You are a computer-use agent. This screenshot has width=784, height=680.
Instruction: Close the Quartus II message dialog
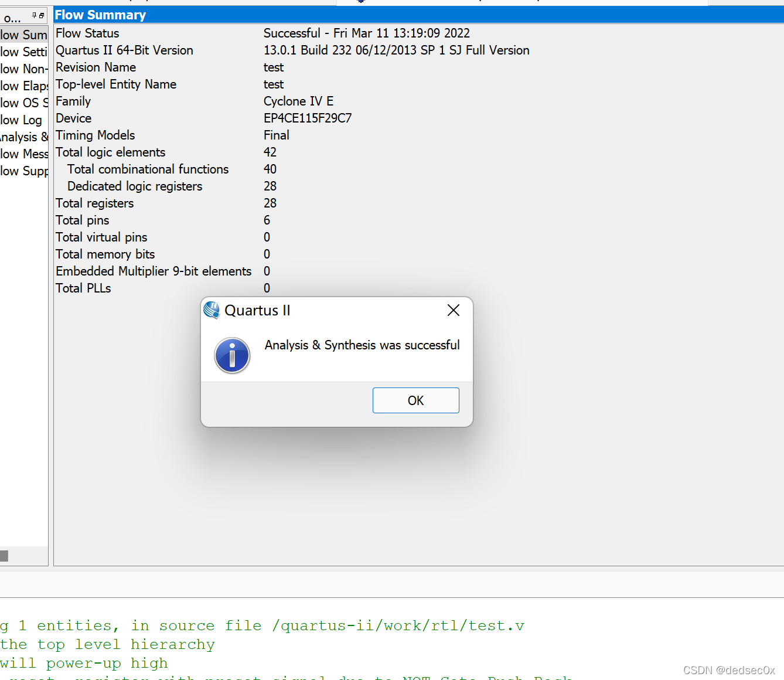coord(454,310)
